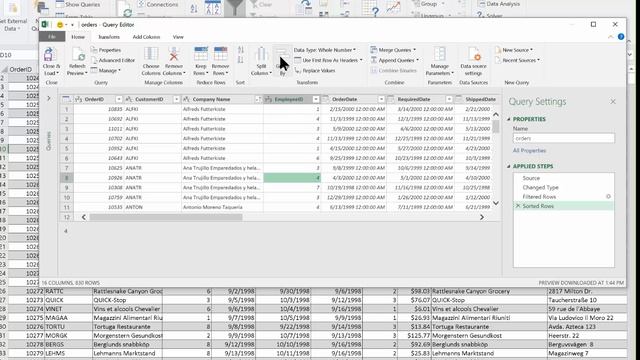
Task: Select the Source applied step
Action: pyautogui.click(x=531, y=178)
